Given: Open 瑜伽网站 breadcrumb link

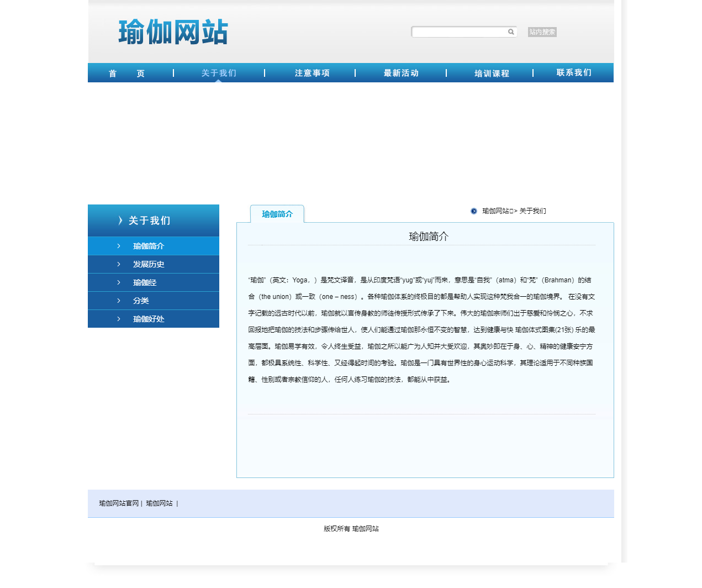Looking at the screenshot, I should click(495, 211).
